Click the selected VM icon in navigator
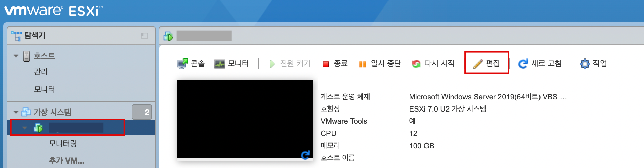This screenshot has height=168, width=644. pyautogui.click(x=38, y=128)
